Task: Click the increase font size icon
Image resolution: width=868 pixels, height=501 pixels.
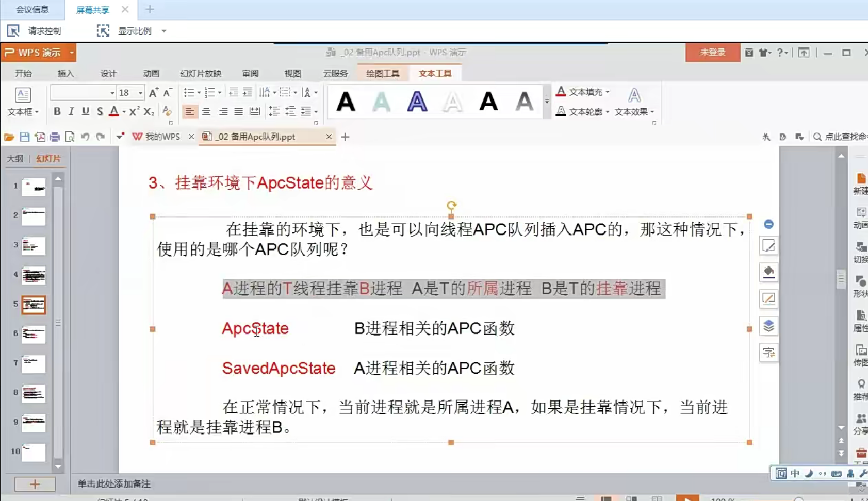Action: (x=153, y=93)
